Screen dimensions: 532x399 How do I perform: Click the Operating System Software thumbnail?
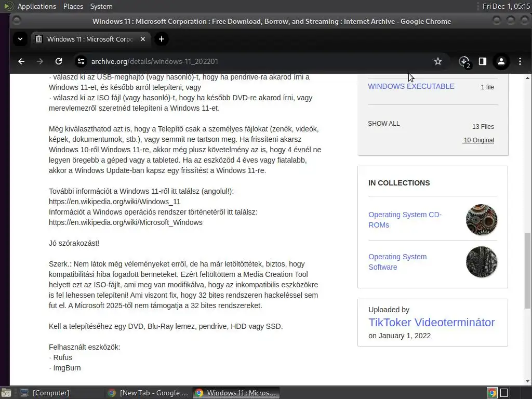pos(482,262)
